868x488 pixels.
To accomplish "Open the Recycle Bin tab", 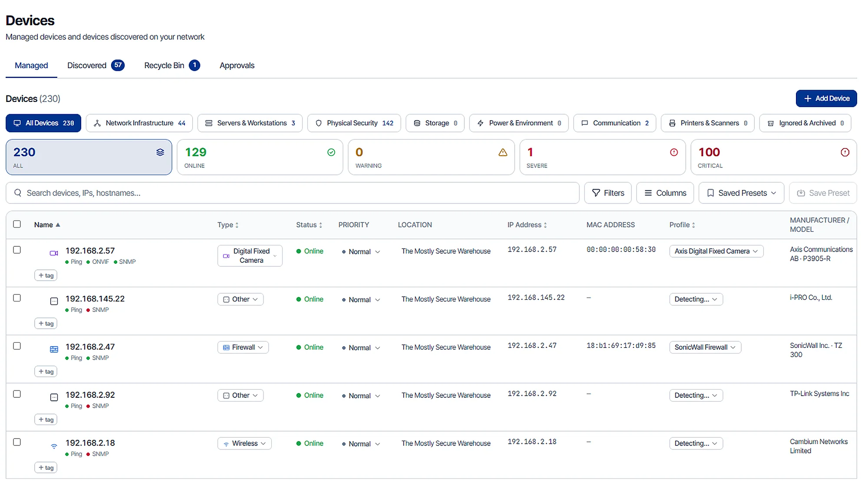I will (x=172, y=66).
